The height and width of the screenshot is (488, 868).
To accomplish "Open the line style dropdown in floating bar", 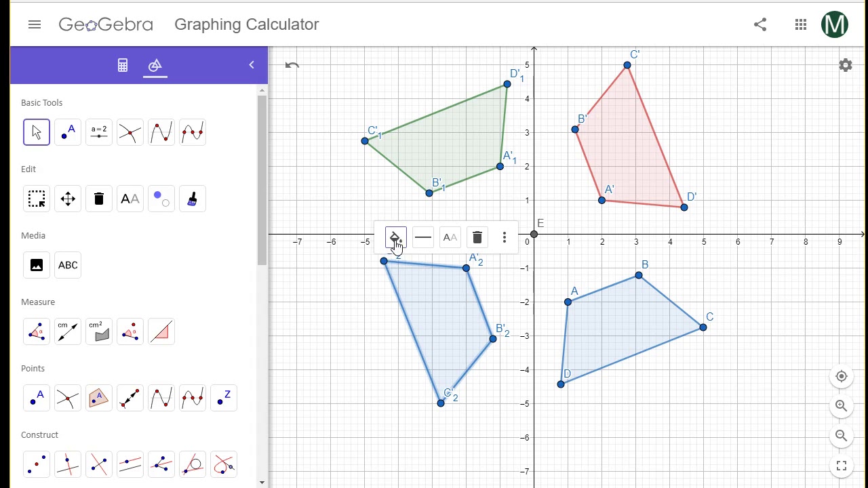I will pos(422,237).
